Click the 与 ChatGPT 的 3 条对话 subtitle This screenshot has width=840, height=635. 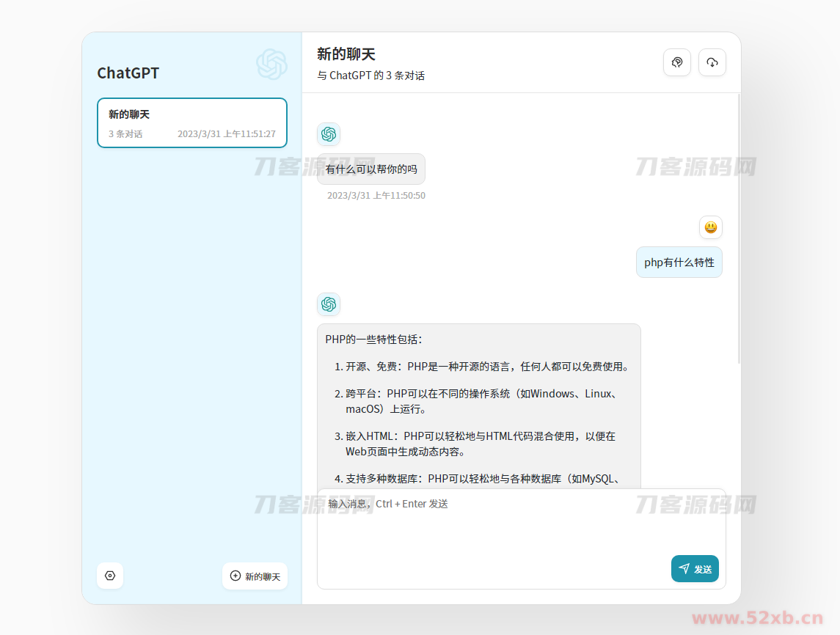coord(370,76)
